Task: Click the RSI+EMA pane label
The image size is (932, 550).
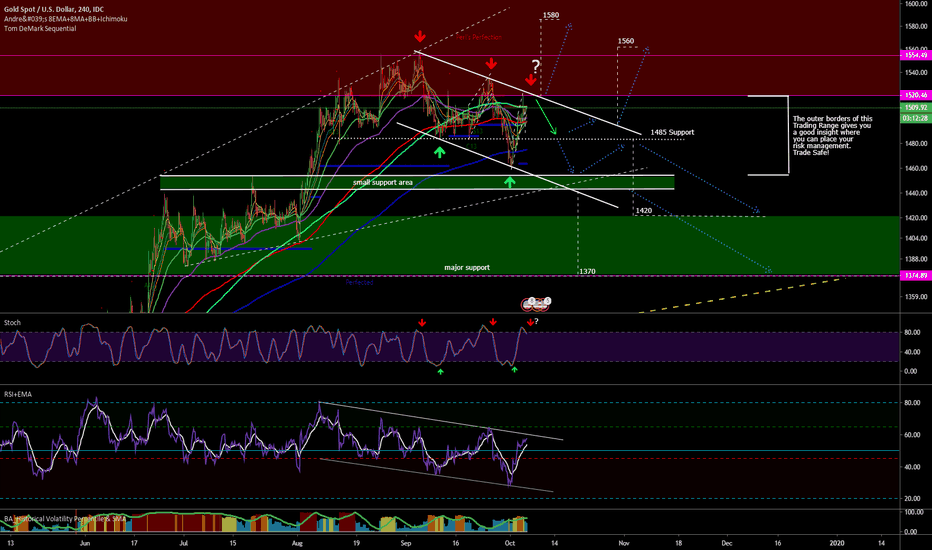Action: pos(18,394)
